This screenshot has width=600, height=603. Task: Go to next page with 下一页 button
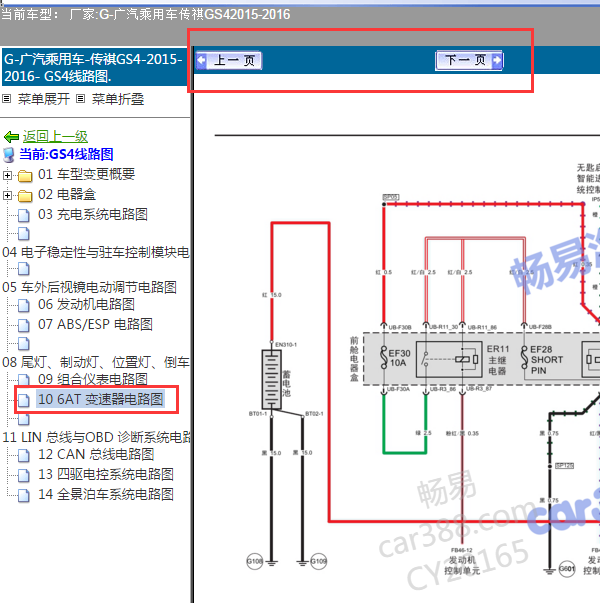(469, 60)
